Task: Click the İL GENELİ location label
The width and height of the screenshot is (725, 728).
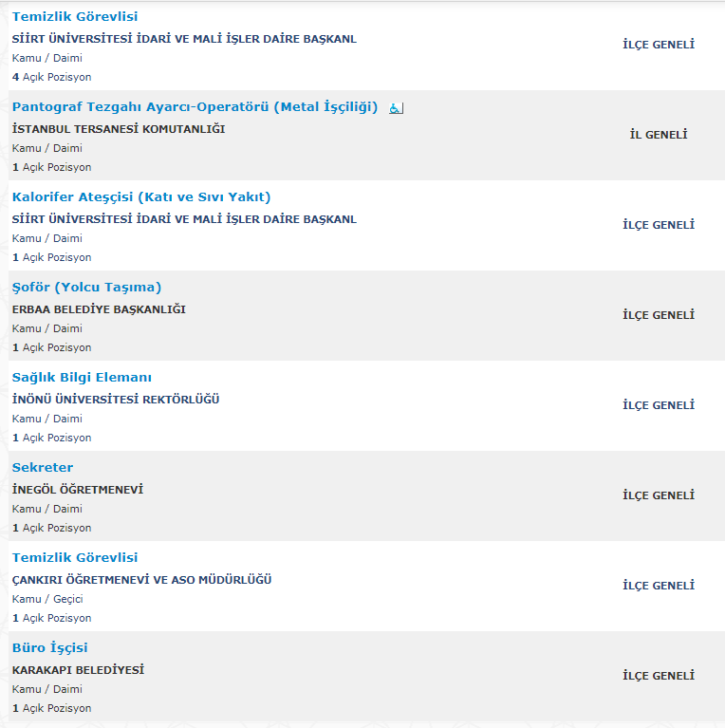Action: (659, 135)
